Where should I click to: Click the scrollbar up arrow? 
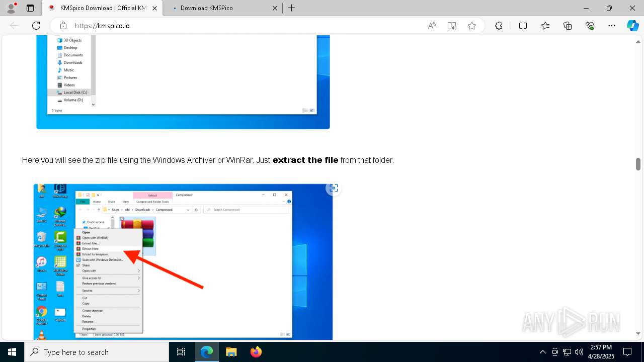(x=638, y=41)
